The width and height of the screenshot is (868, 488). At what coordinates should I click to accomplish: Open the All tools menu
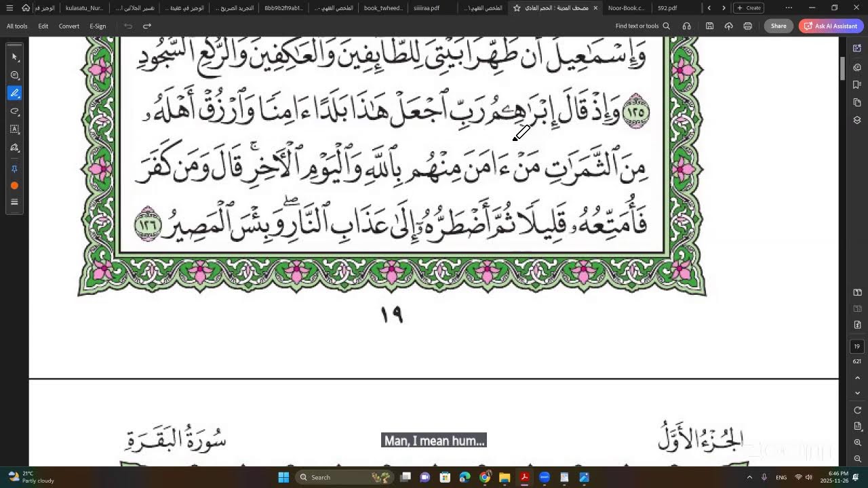tap(17, 26)
